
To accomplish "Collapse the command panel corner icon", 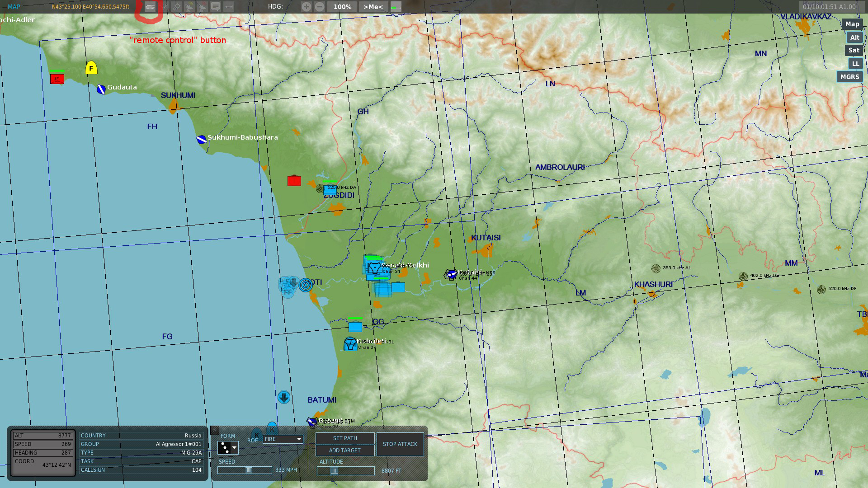I will [215, 430].
